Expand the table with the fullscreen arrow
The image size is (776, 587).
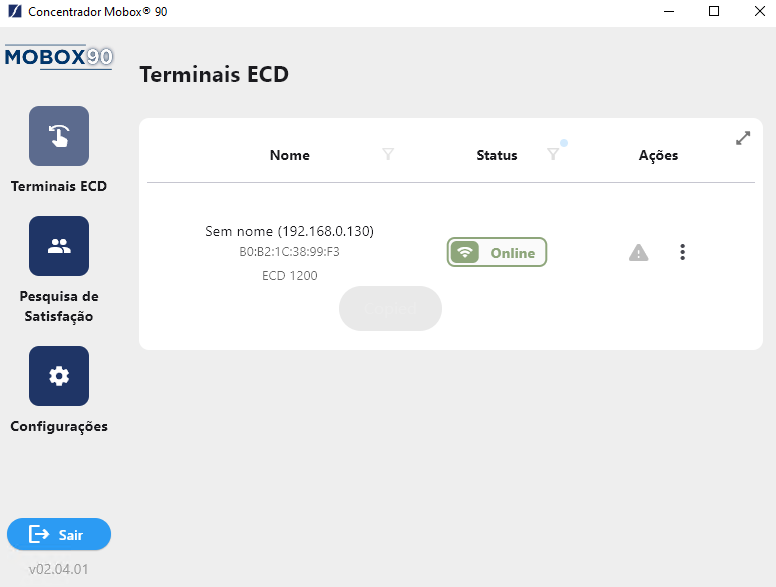[743, 138]
